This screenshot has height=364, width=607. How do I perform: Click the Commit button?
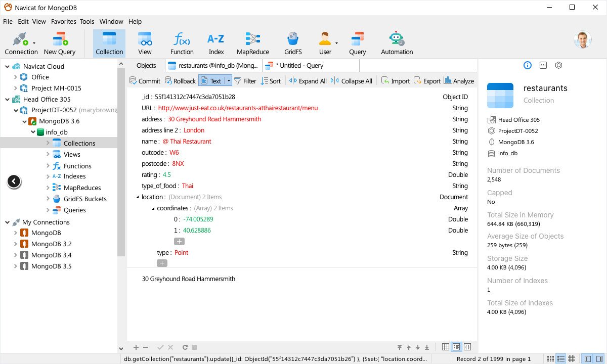tap(145, 81)
